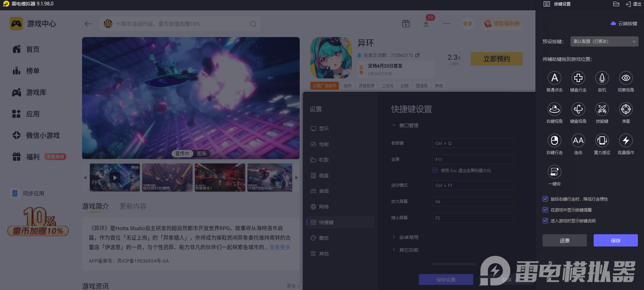Select the 连击 AA icon
644x290 pixels.
pos(578,140)
